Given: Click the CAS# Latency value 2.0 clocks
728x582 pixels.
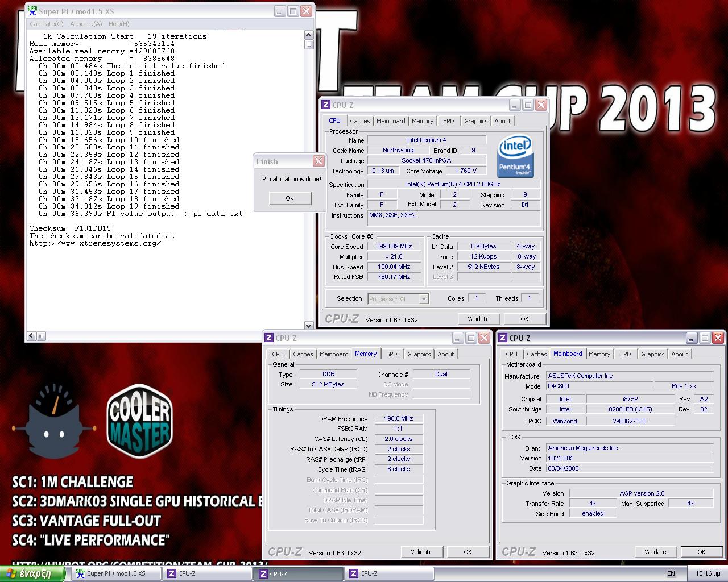Looking at the screenshot, I should point(399,439).
